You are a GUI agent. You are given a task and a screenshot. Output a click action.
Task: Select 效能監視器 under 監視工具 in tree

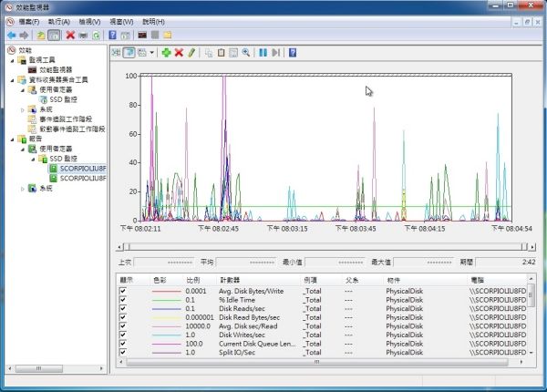click(55, 69)
